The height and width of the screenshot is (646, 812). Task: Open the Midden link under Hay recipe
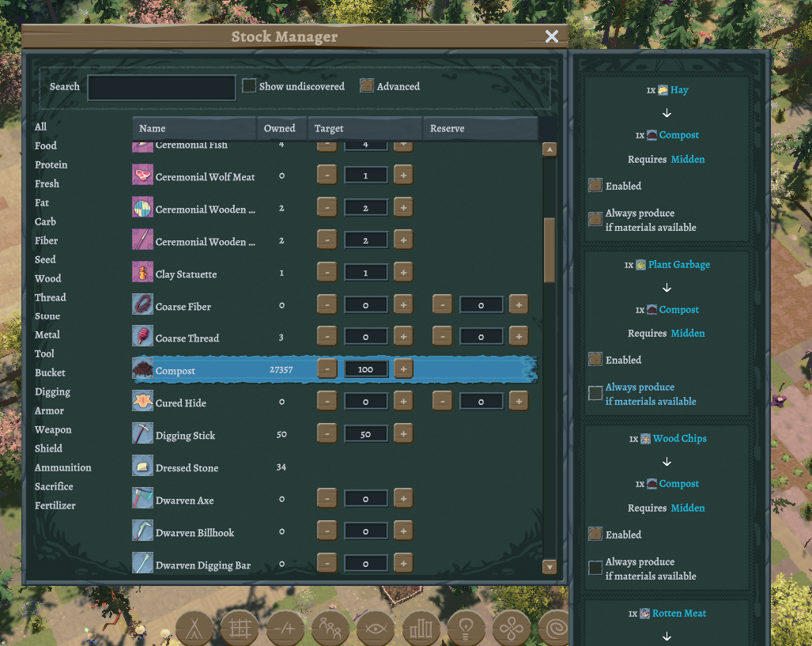point(688,159)
